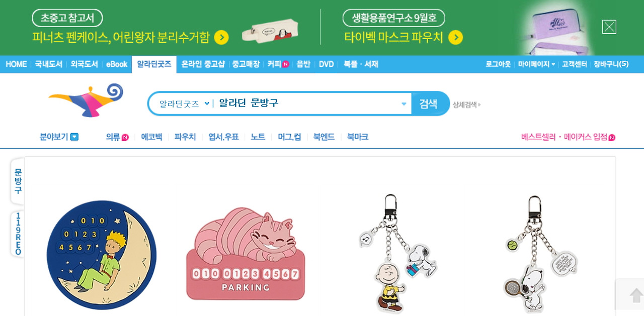This screenshot has width=644, height=316.
Task: Close the green top banner
Action: (609, 27)
